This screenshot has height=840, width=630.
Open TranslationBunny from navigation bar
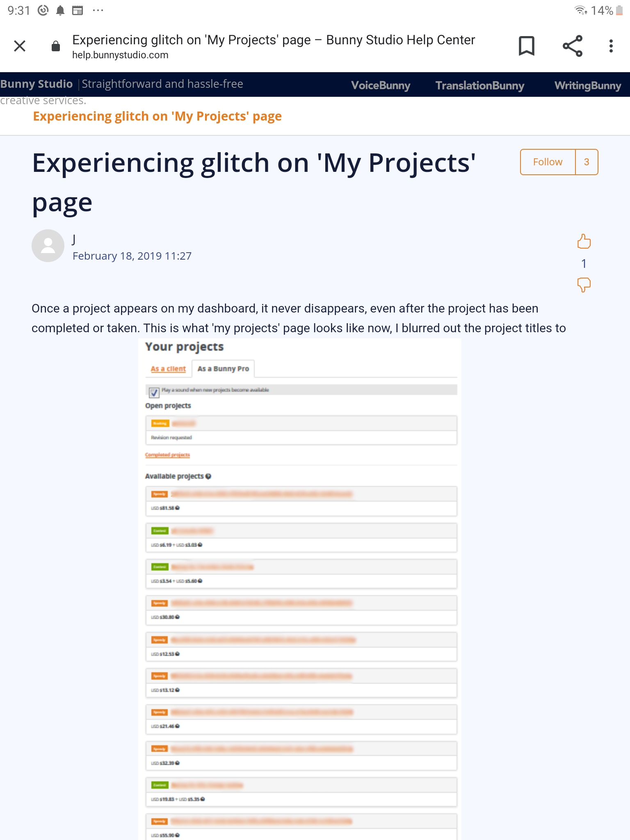click(479, 85)
